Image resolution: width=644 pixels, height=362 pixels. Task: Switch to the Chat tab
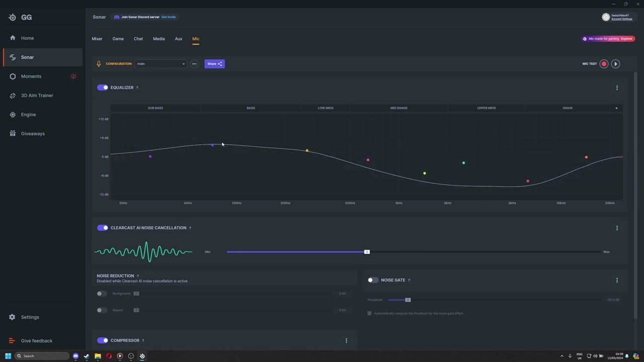point(138,39)
